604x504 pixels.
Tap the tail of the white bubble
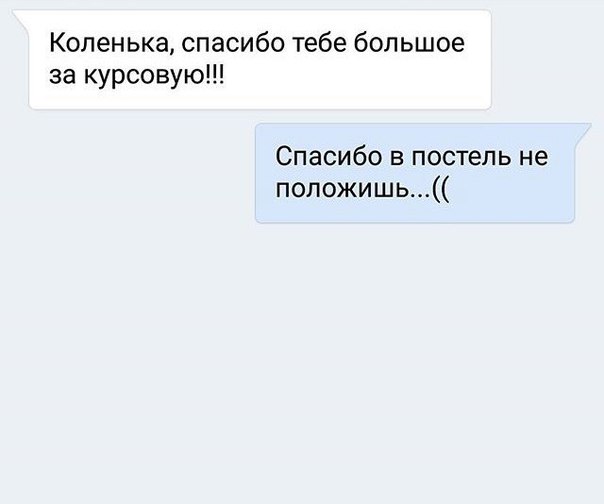[x=21, y=19]
